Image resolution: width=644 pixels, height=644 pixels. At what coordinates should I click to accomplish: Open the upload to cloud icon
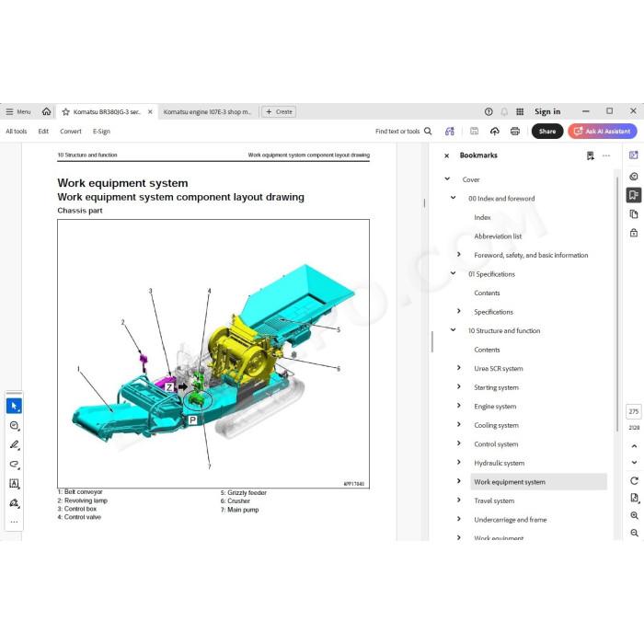coord(495,132)
